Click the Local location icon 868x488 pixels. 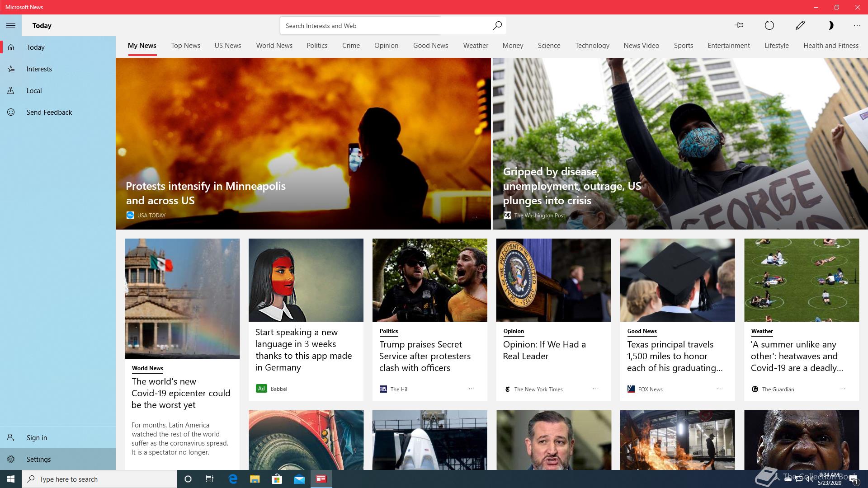click(x=11, y=90)
